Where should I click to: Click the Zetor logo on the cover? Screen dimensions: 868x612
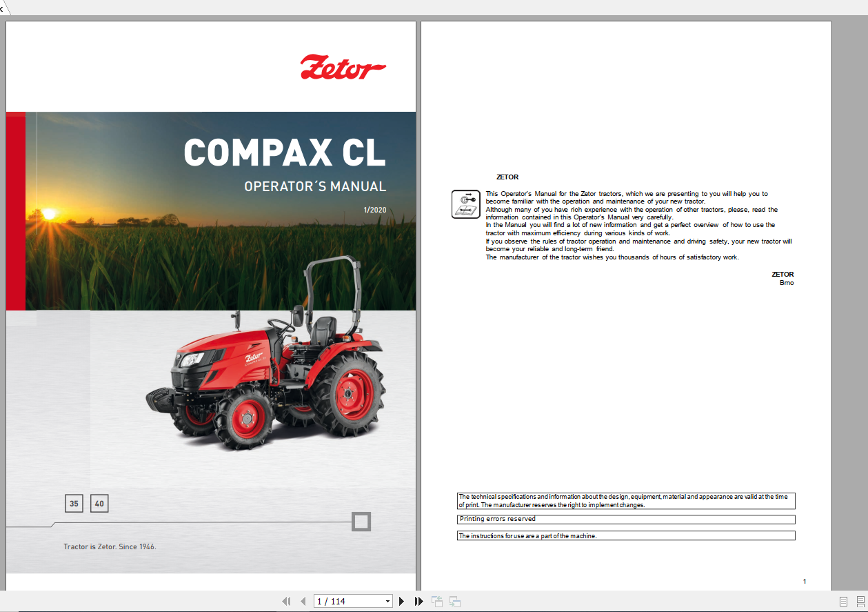click(x=343, y=68)
